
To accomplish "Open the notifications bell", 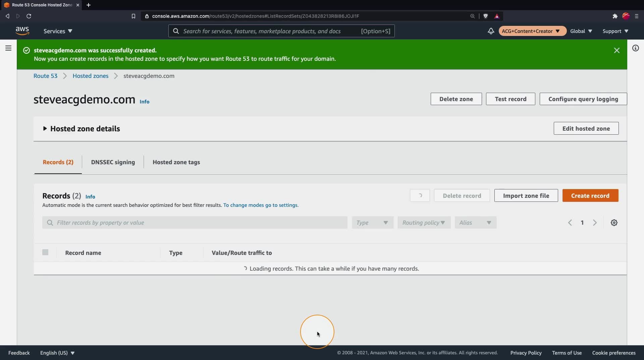I will coord(491,31).
